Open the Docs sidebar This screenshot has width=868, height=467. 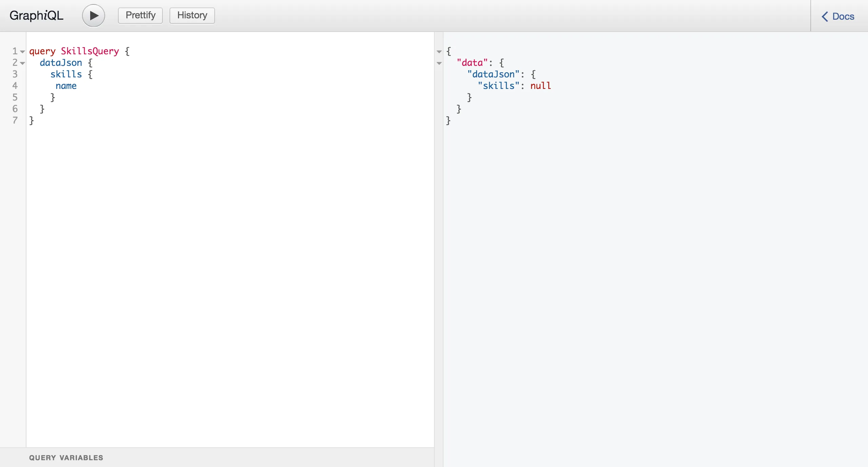point(843,16)
